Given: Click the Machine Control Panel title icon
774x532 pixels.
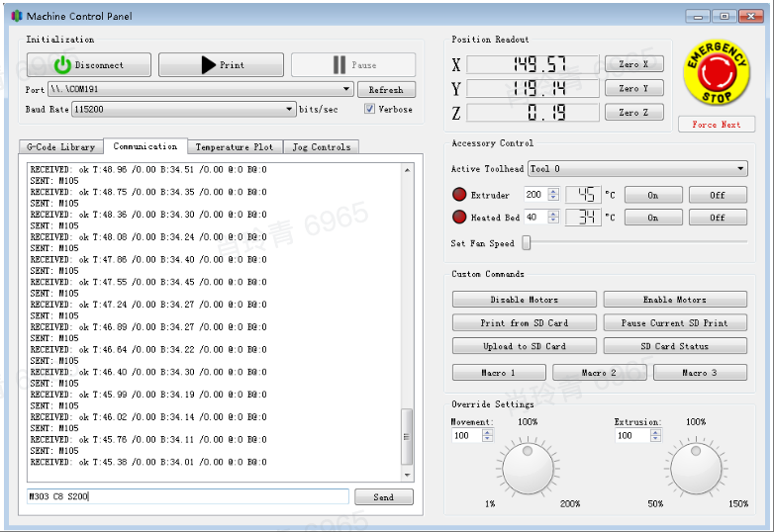Looking at the screenshot, I should [x=16, y=16].
